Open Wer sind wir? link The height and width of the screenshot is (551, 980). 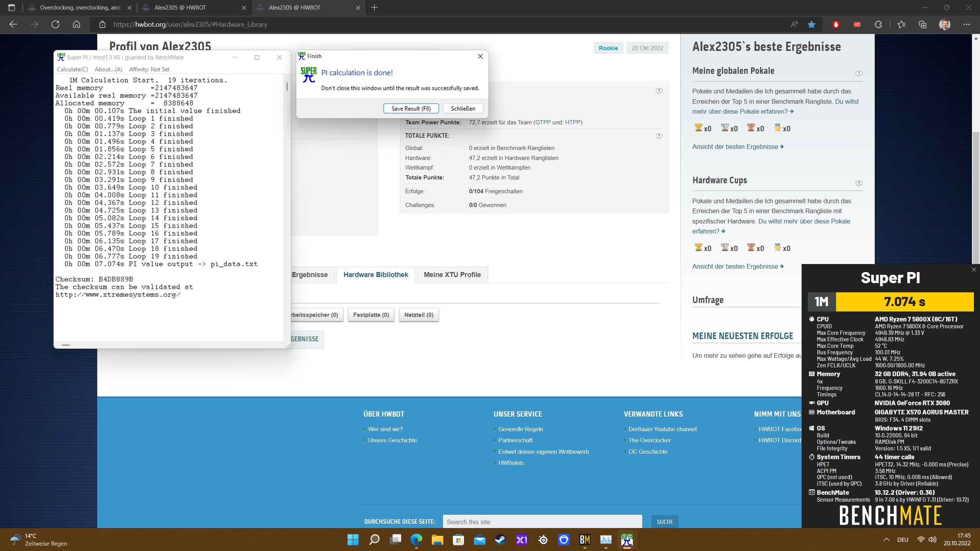point(385,429)
